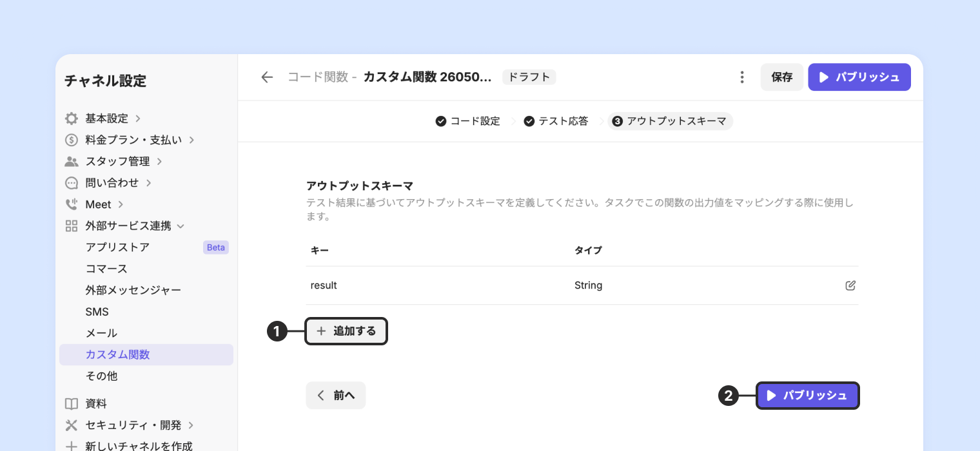980x451 pixels.
Task: Collapse the 外部サービス連携 section chevron
Action: pyautogui.click(x=181, y=226)
